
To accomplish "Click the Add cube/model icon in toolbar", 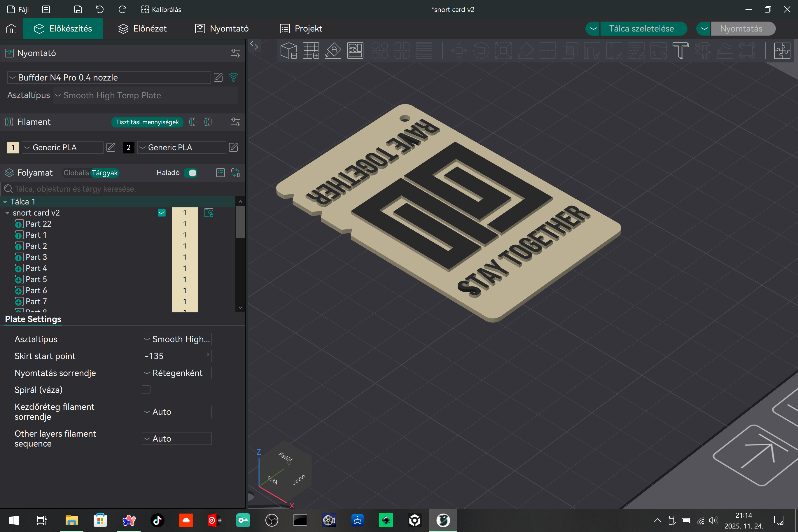I will coord(289,50).
